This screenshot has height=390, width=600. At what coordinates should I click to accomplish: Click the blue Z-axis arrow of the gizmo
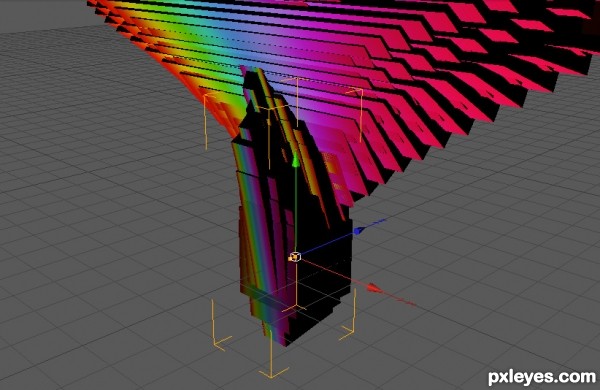click(360, 230)
